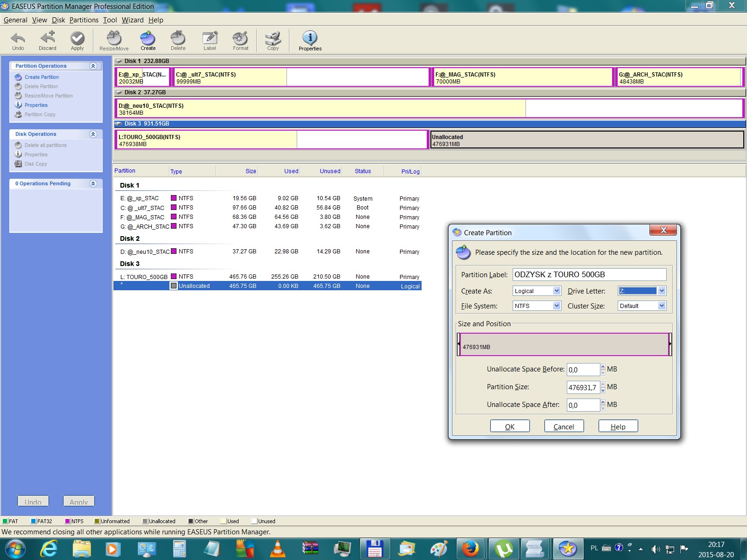This screenshot has height=560, width=747.
Task: Click the Apply button at sidebar bottom
Action: (x=79, y=501)
